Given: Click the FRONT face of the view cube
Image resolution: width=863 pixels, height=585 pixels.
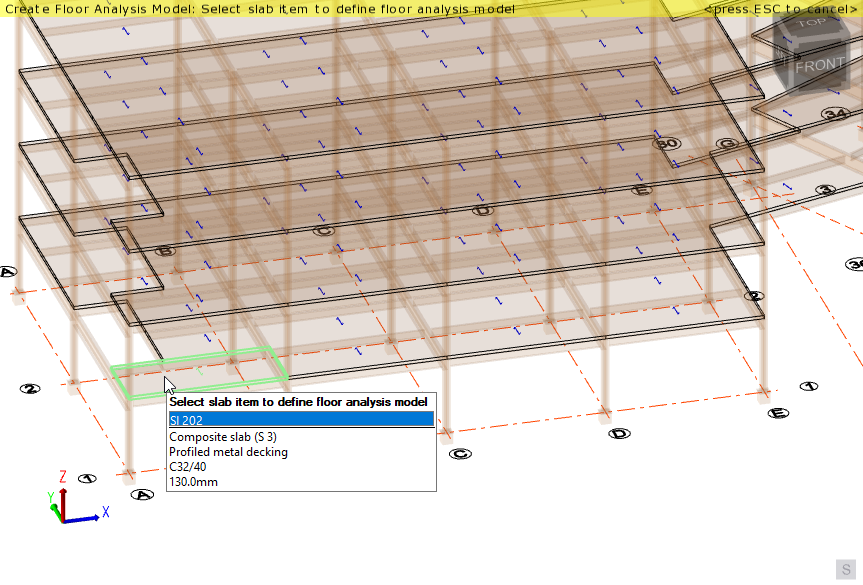Looking at the screenshot, I should coord(821,66).
